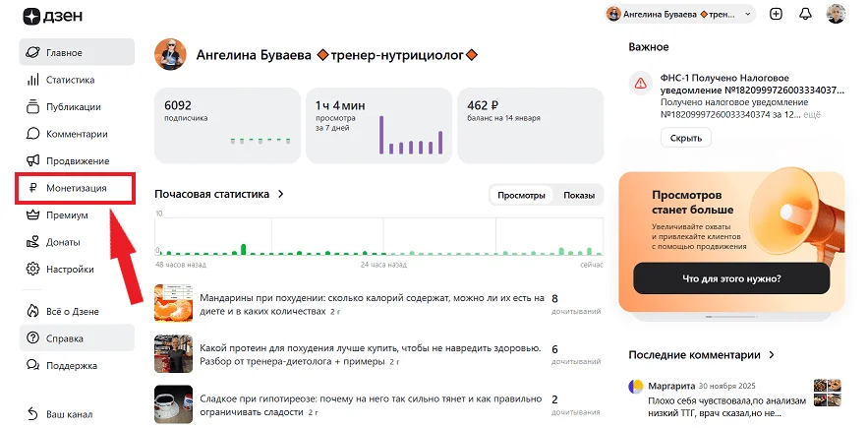Click the red warning icon next to ФНС-1
The height and width of the screenshot is (428, 868).
(x=641, y=84)
